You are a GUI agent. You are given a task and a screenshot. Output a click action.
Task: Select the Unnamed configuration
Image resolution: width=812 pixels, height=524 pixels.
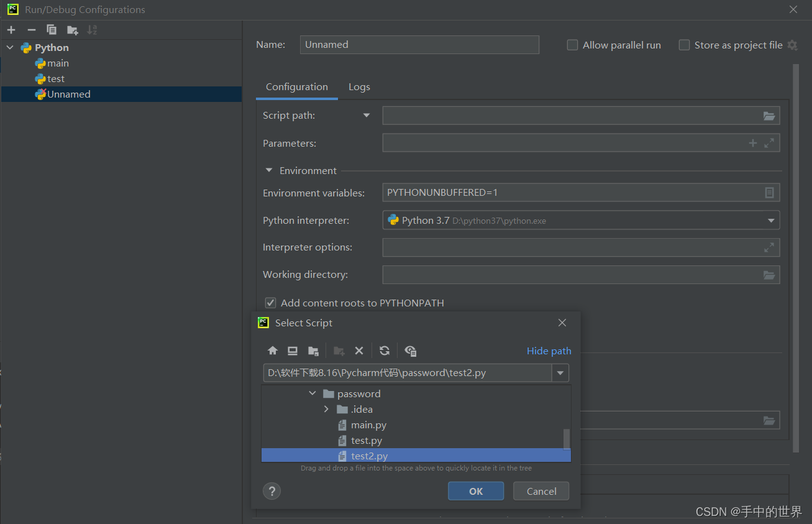tap(121, 94)
